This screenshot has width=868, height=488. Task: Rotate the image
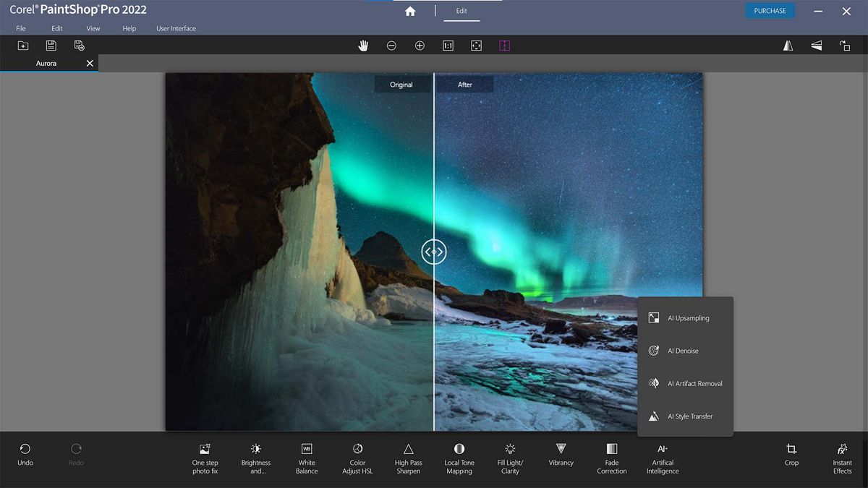[x=845, y=45]
